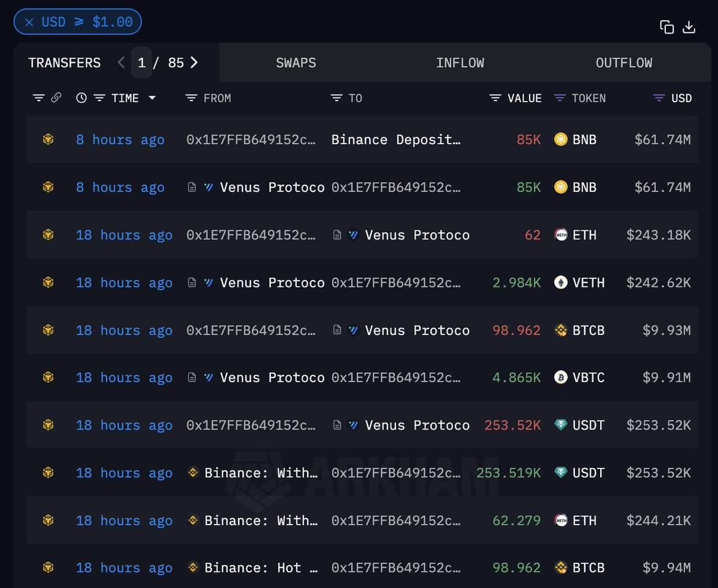Click the yellow BNB token icon on the 85K transfer

561,139
